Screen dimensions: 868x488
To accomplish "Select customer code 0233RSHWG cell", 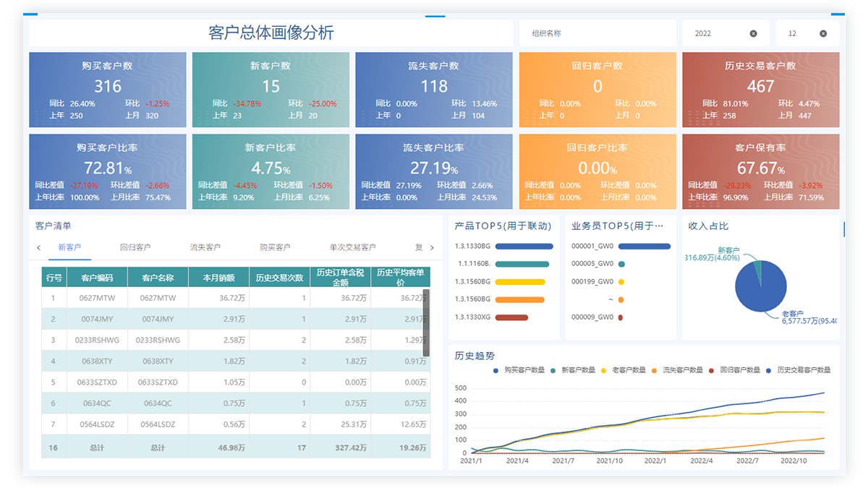I will 97,340.
